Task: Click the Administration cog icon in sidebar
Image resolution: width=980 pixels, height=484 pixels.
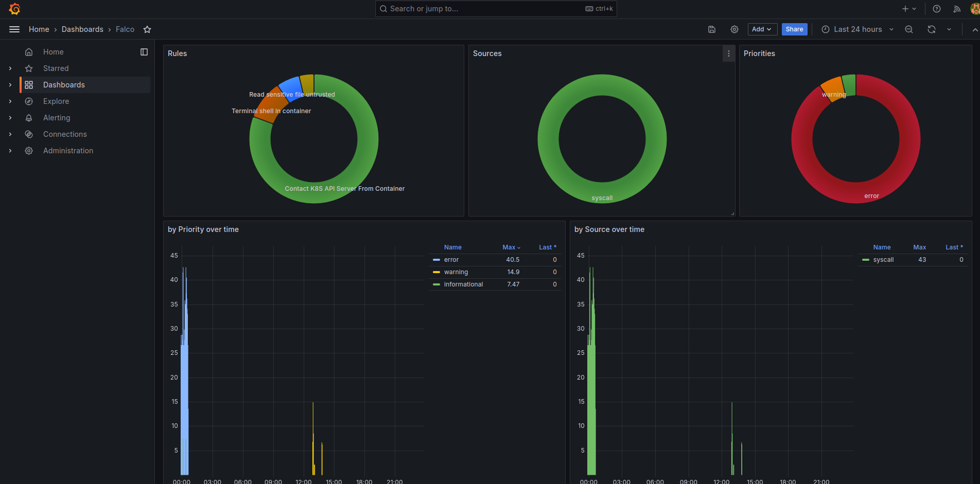Action: point(29,151)
